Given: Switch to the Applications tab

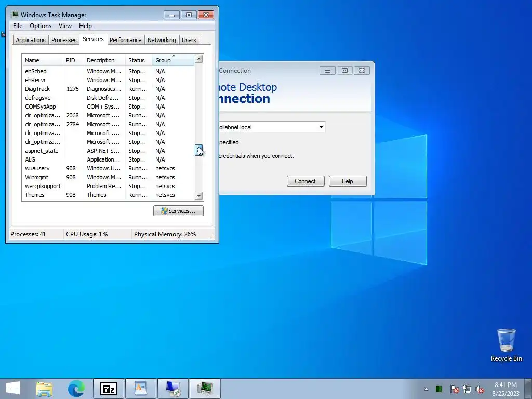Looking at the screenshot, I should click(31, 40).
